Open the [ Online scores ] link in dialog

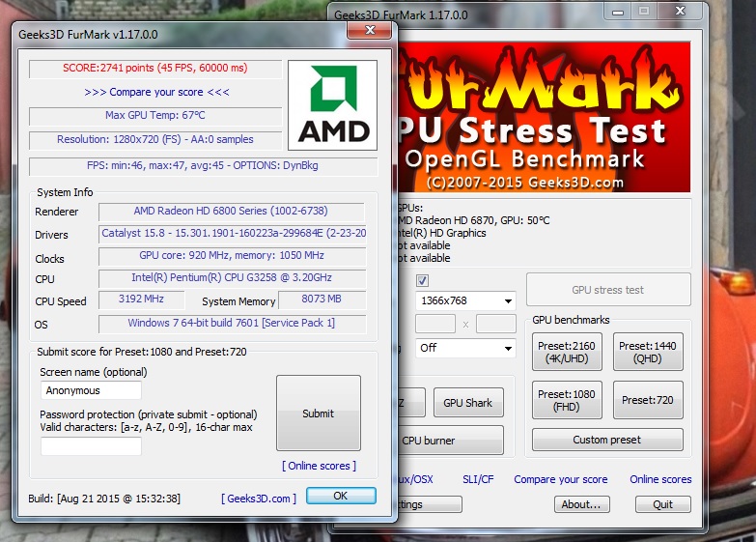click(x=319, y=466)
